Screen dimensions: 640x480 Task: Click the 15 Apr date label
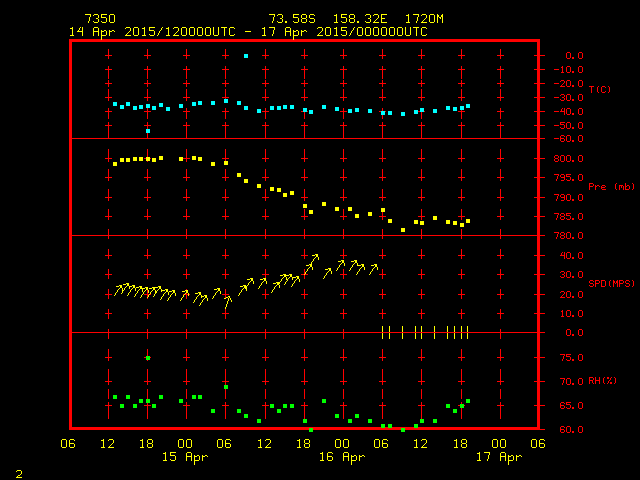(185, 457)
